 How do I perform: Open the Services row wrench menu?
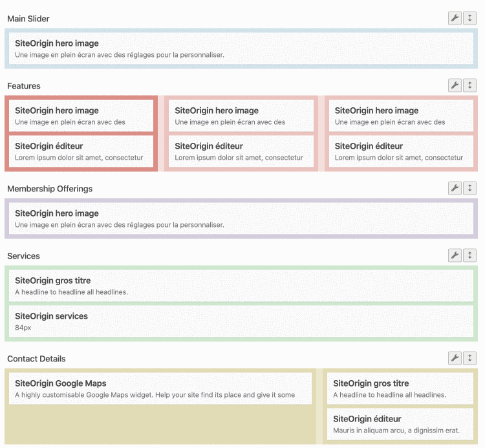(x=455, y=255)
